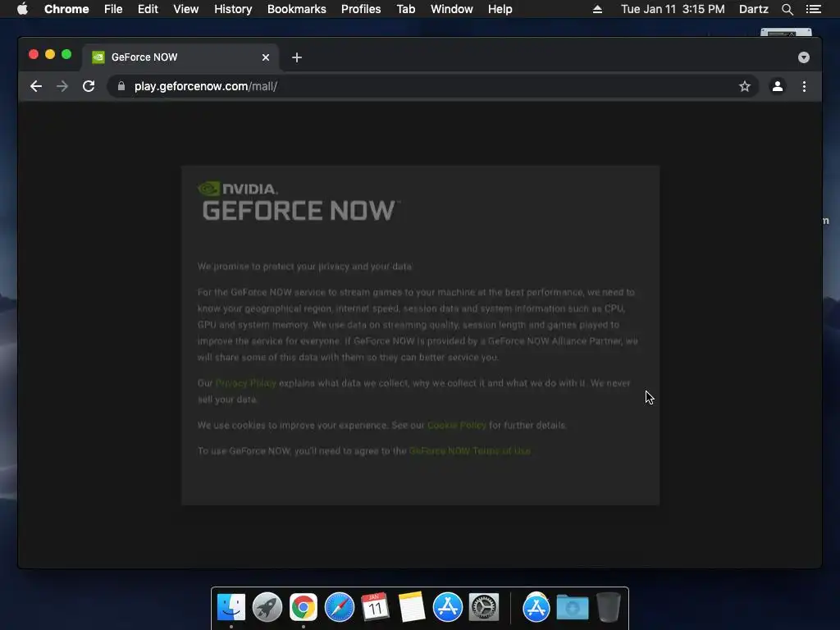The width and height of the screenshot is (840, 630).
Task: Minimize the Chrome window yellow button
Action: [50, 54]
